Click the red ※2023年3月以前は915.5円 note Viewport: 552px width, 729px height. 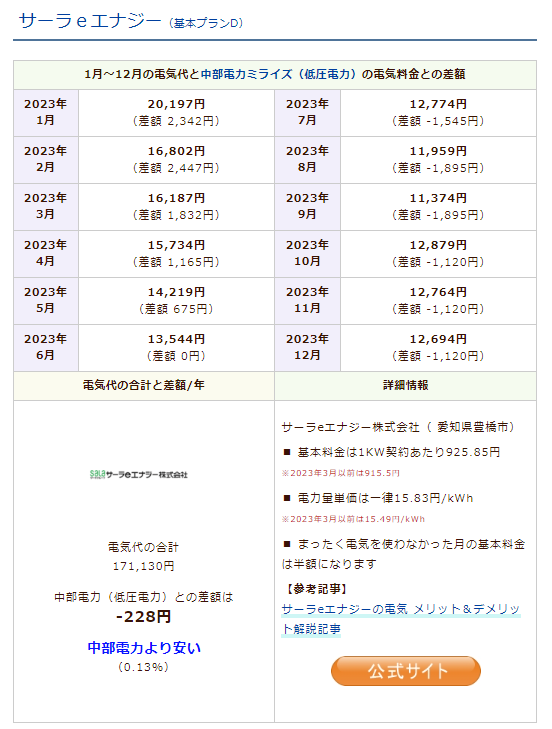click(x=340, y=473)
